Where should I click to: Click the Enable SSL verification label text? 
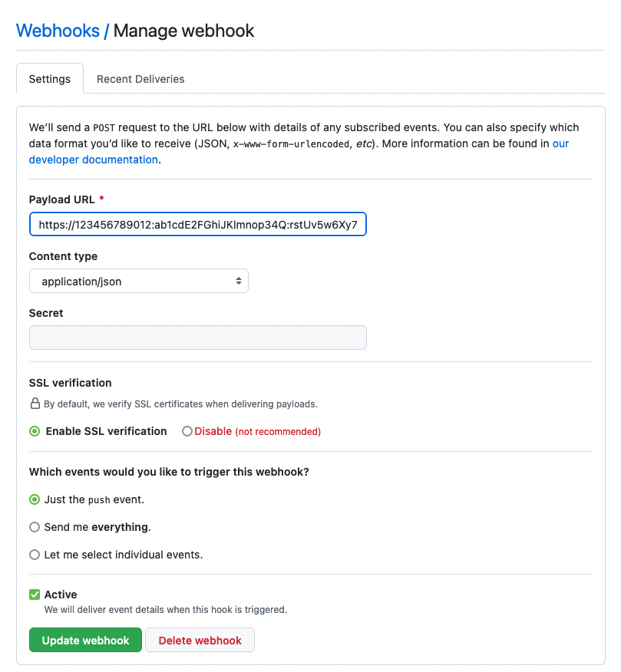107,431
